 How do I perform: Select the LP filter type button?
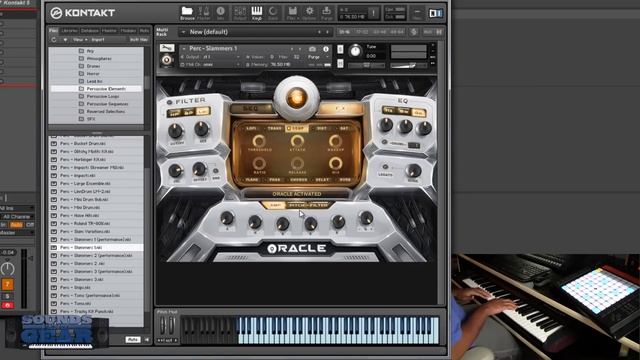202,112
